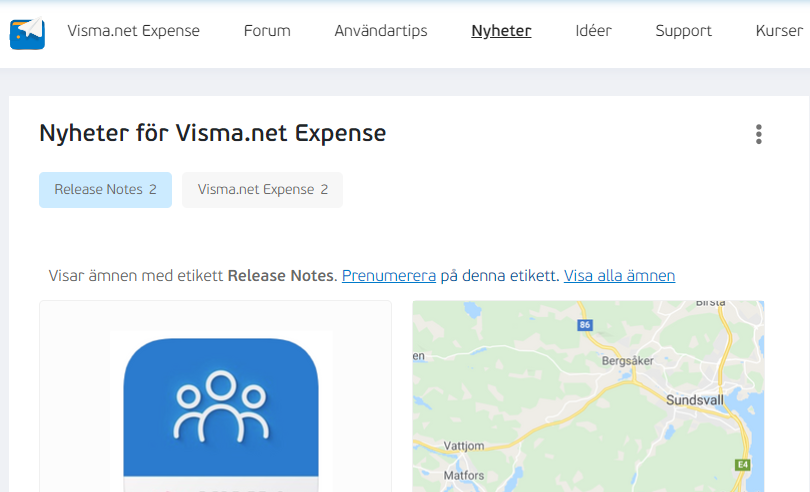The image size is (810, 492).
Task: Open the Idéer section
Action: point(593,31)
